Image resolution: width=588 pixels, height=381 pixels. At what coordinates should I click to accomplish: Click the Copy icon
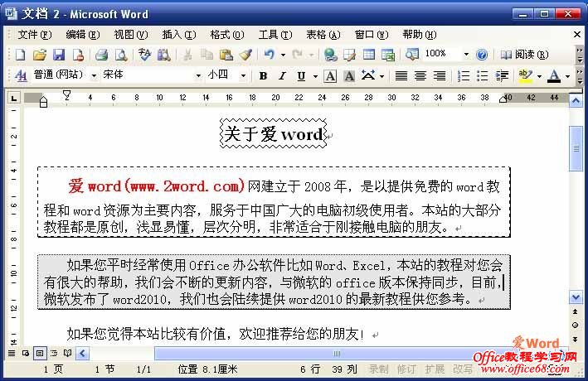pos(207,55)
